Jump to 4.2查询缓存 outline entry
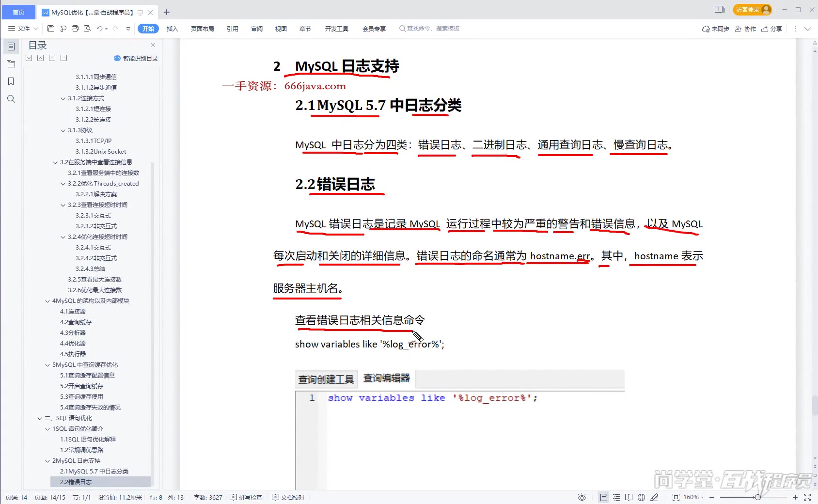Image resolution: width=818 pixels, height=504 pixels. (x=76, y=322)
